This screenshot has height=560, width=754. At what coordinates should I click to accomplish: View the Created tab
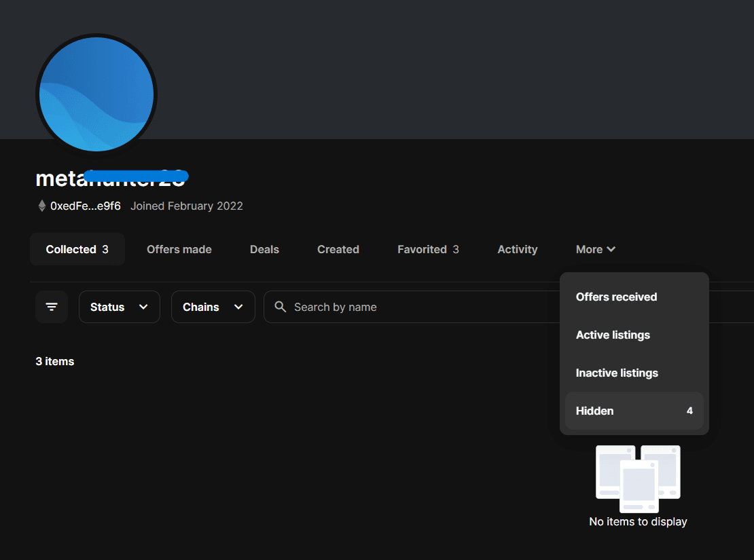338,249
